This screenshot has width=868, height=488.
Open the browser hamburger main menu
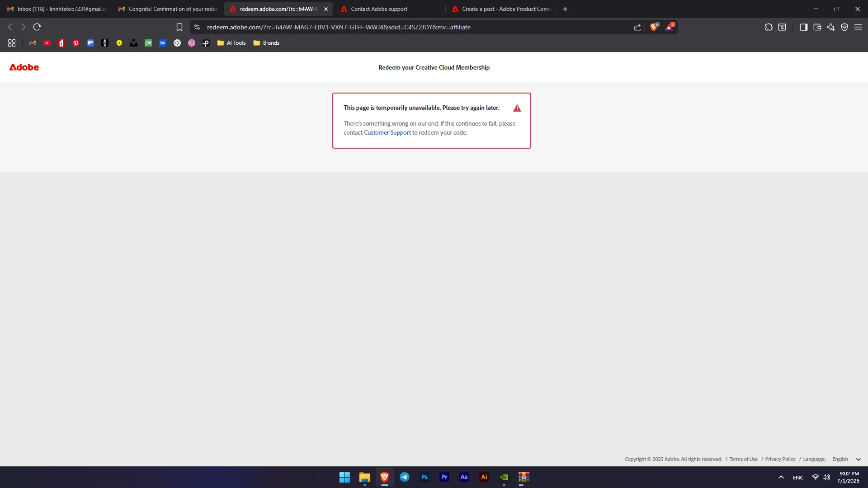pyautogui.click(x=858, y=27)
